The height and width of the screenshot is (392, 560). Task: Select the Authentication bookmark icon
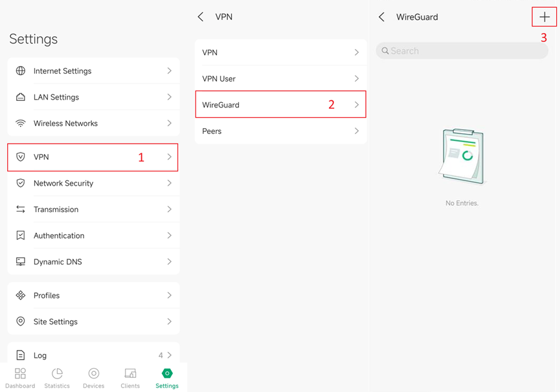20,235
